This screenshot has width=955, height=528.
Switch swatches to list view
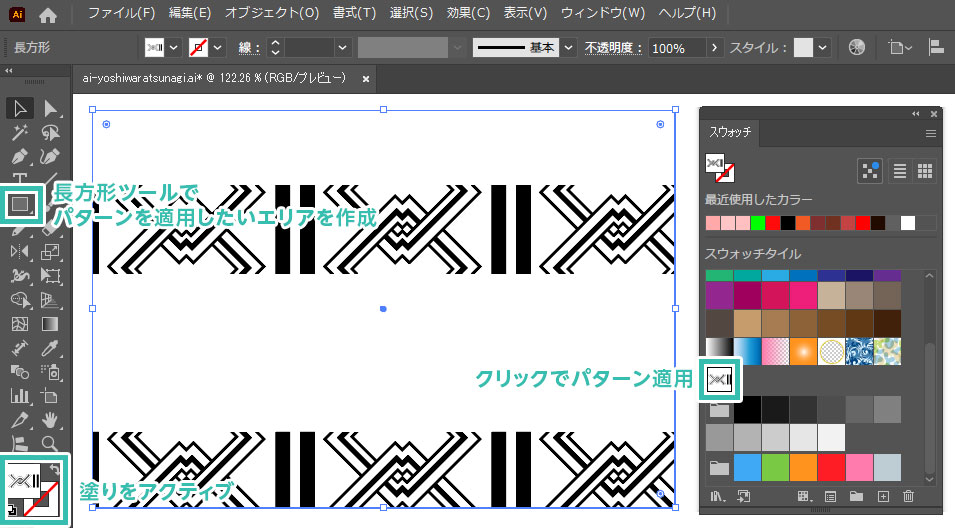tap(900, 171)
